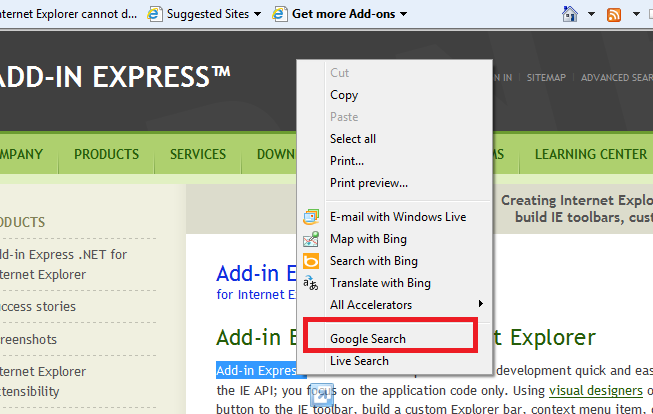Click the RSS feeds icon

tap(614, 15)
